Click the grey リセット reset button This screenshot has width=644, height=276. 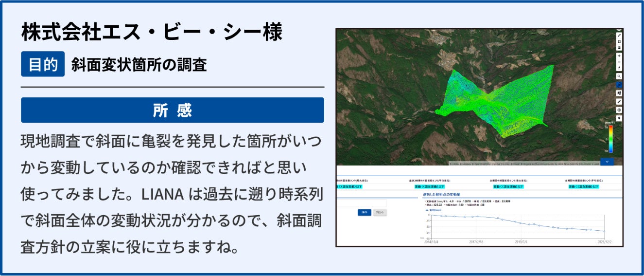point(380,212)
